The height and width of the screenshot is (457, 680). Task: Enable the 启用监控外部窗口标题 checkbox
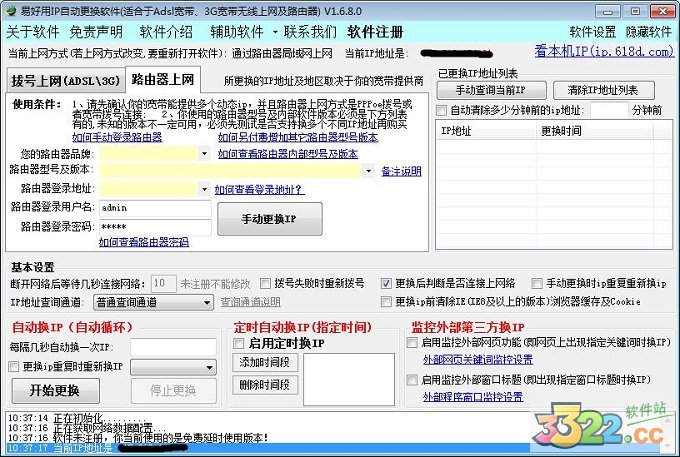(x=412, y=380)
